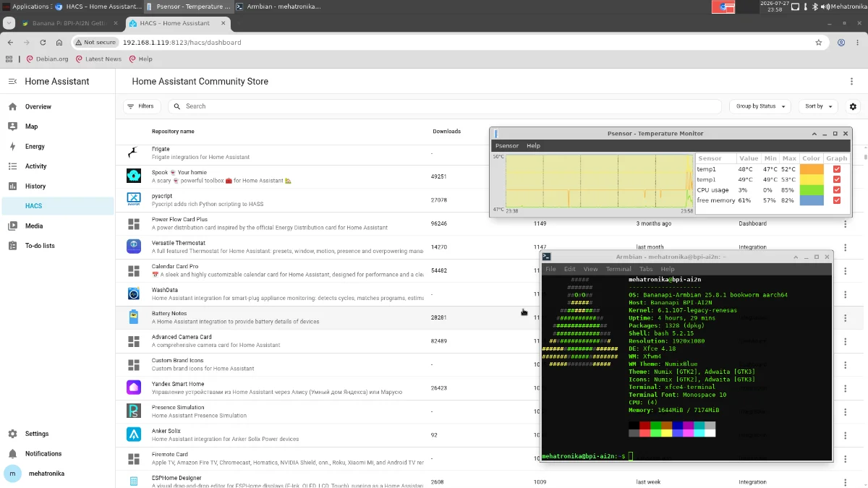Click the Spook repository icon
This screenshot has width=868, height=488.
(x=134, y=176)
